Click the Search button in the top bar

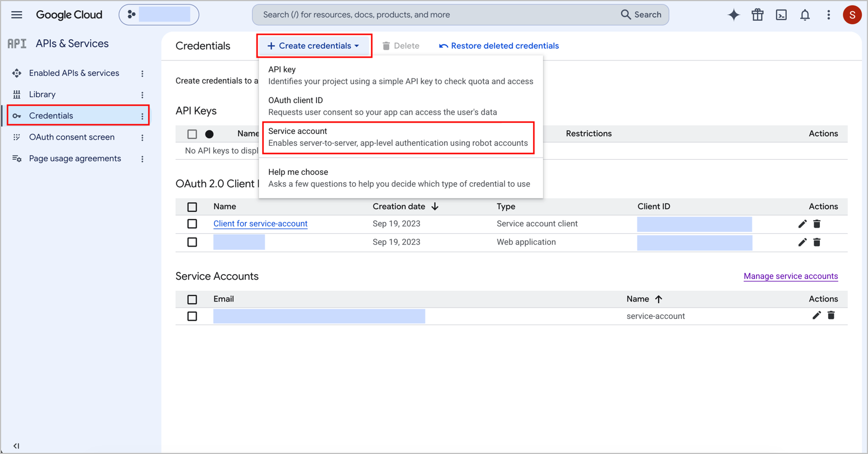pos(641,15)
